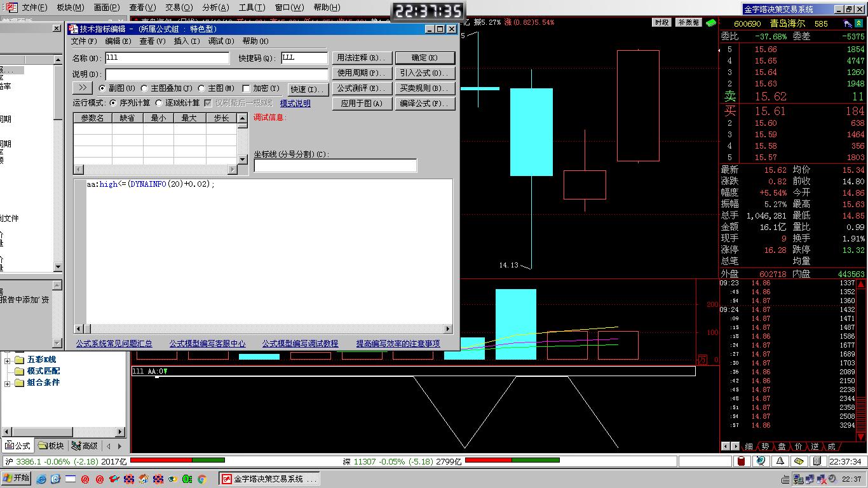This screenshot has width=868, height=488.
Task: Click the 时段 button on chart header
Action: (661, 22)
